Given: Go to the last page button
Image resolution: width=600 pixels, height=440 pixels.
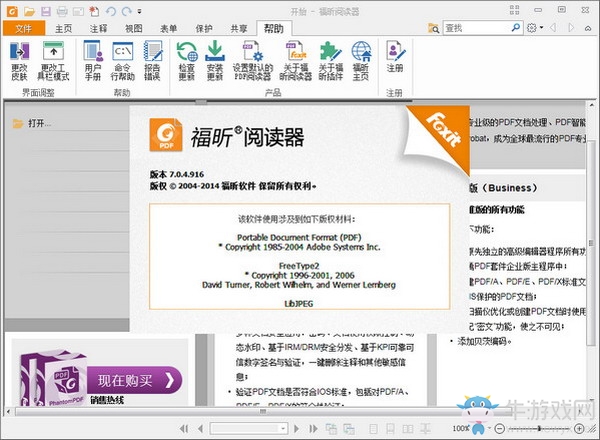Looking at the screenshot, I should pos(313,429).
